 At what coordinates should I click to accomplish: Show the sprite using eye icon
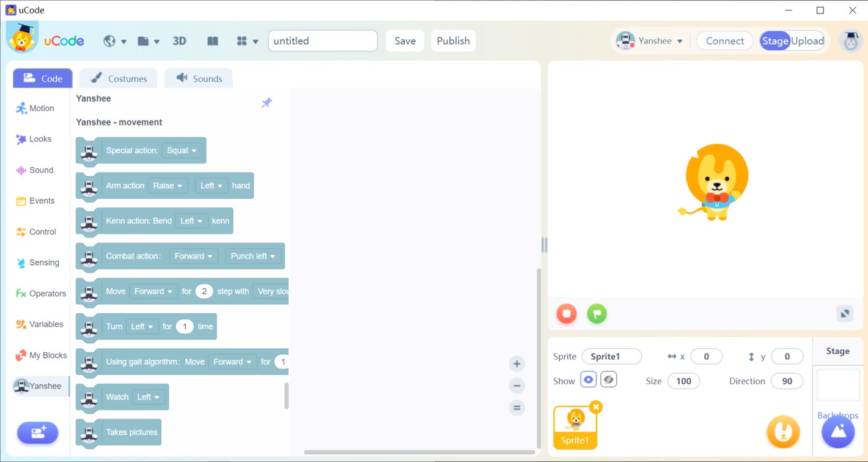(588, 380)
